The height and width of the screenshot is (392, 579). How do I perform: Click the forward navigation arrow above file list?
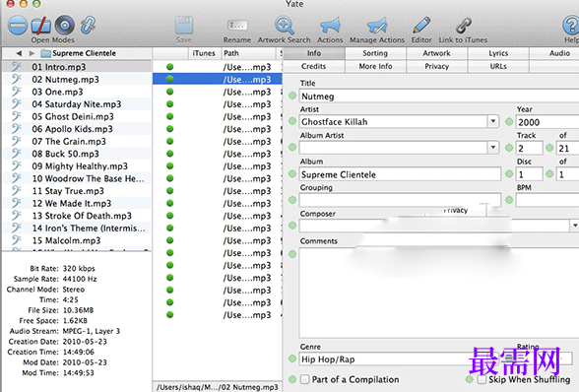click(x=32, y=53)
